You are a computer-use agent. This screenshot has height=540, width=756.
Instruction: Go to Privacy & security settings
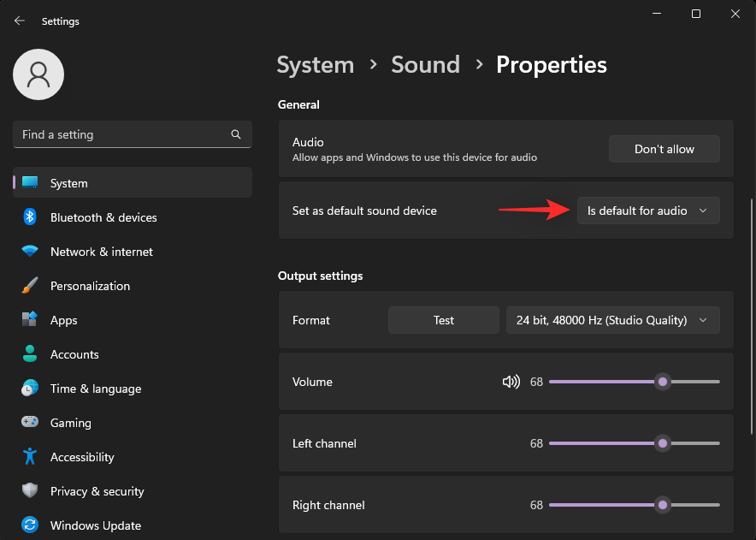[97, 491]
